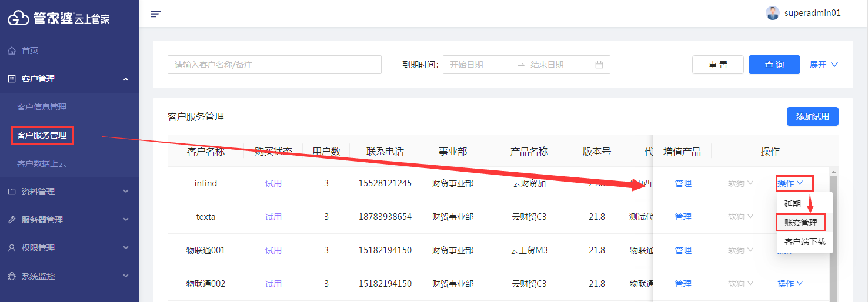Click 试用 status in 物联通001 row
This screenshot has width=868, height=302.
pos(273,250)
